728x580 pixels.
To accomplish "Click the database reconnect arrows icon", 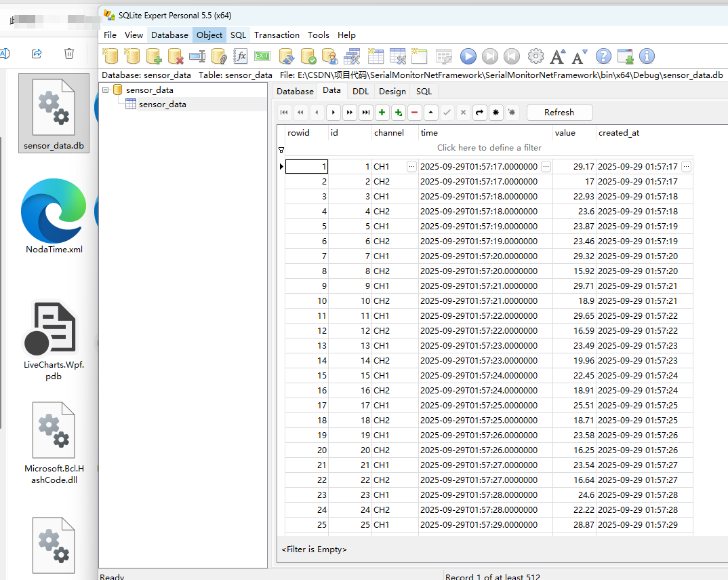I will tap(287, 56).
